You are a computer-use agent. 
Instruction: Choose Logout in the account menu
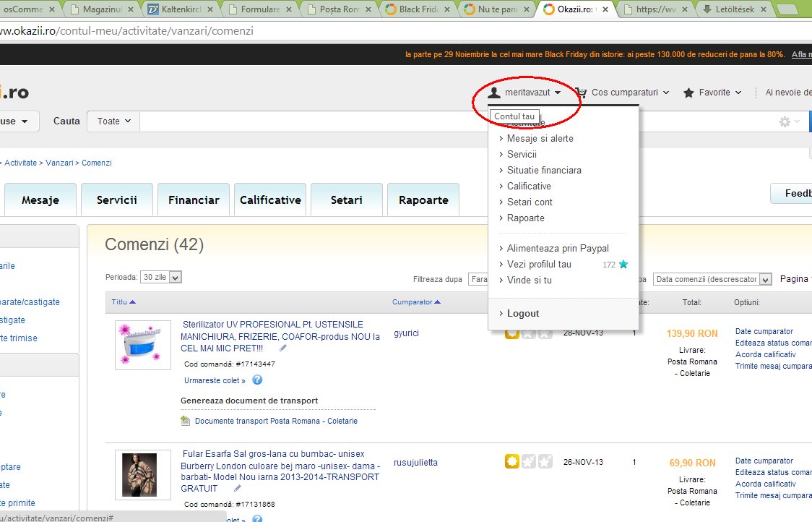click(522, 314)
